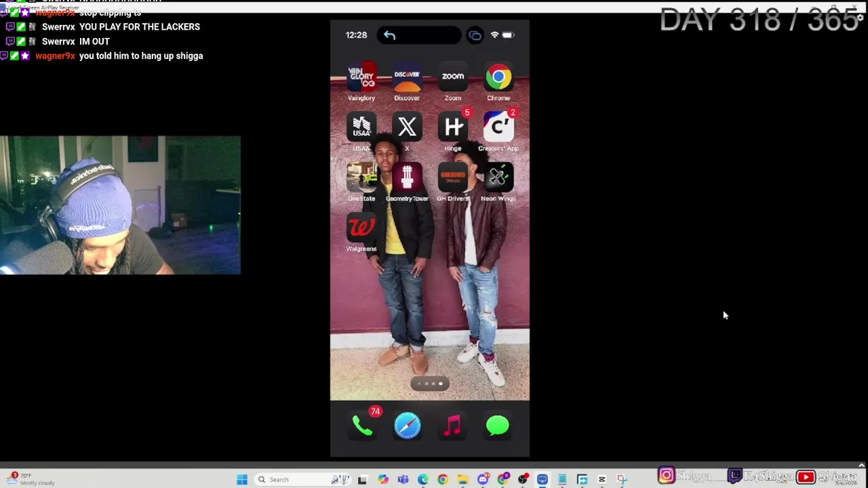Launch the Neon Wings game
Viewport: 868px width, 488px height.
(x=498, y=178)
